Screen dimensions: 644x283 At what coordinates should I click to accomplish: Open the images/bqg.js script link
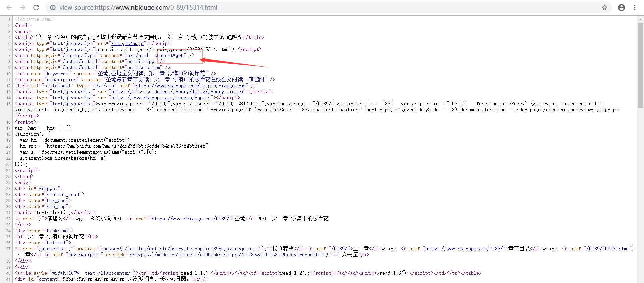click(x=161, y=98)
